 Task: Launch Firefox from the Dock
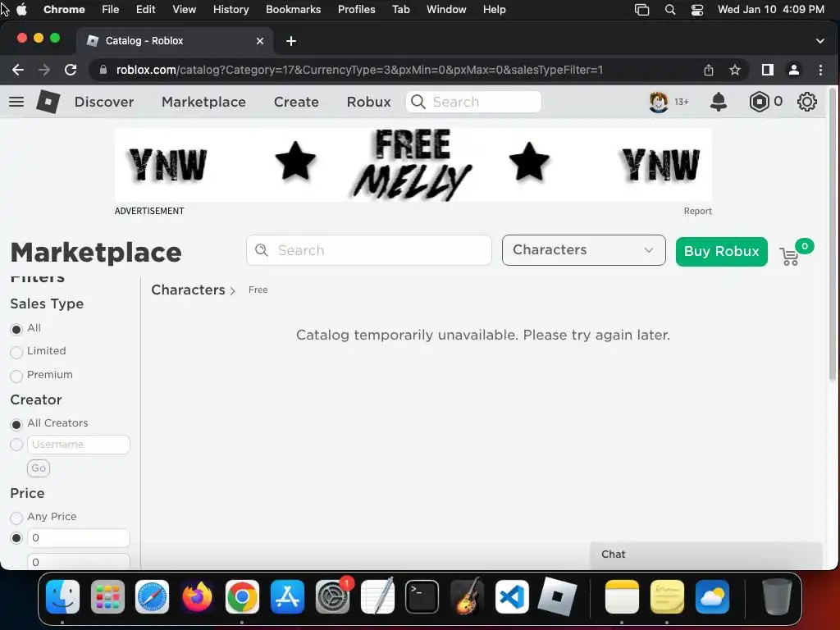[x=197, y=597]
